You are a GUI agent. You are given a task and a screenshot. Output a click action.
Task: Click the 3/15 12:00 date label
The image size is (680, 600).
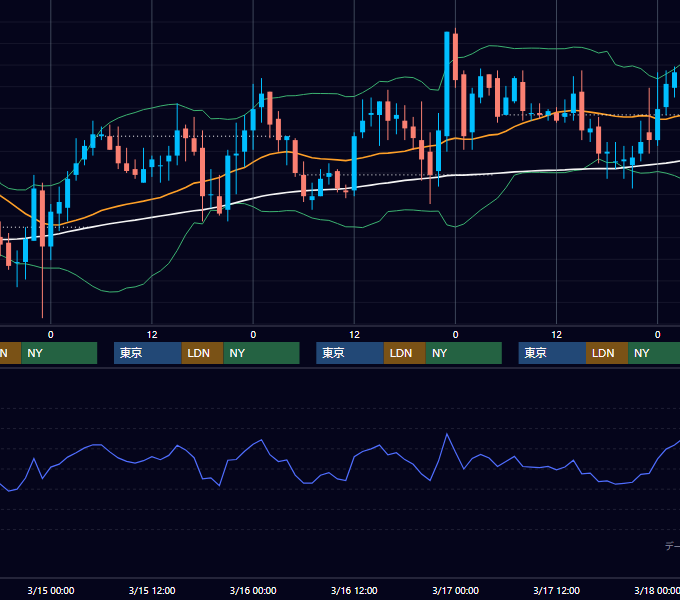tap(152, 590)
